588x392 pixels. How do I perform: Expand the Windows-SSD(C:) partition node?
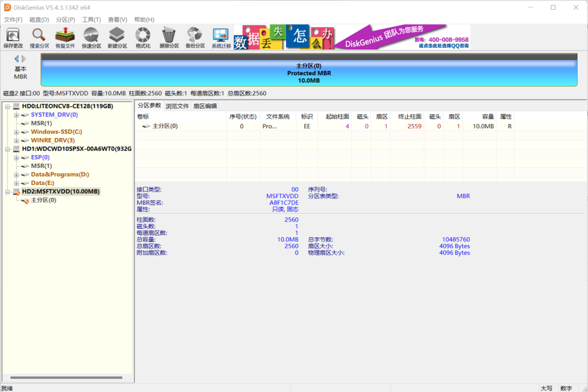(17, 132)
